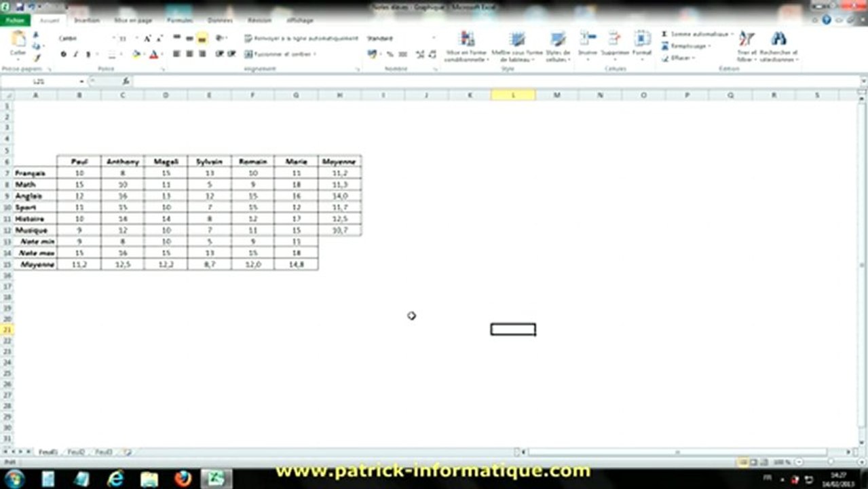Click the Save icon in quick access toolbar

(20, 6)
